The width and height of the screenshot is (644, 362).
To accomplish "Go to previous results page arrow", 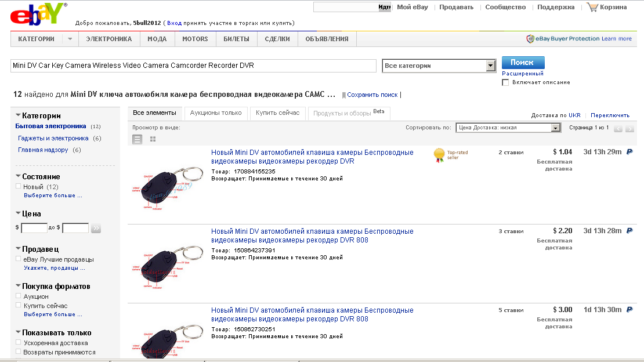I will click(x=618, y=129).
